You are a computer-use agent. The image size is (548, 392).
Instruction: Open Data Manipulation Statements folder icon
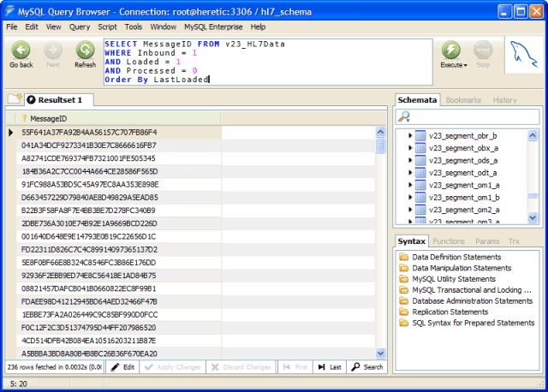pyautogui.click(x=403, y=268)
